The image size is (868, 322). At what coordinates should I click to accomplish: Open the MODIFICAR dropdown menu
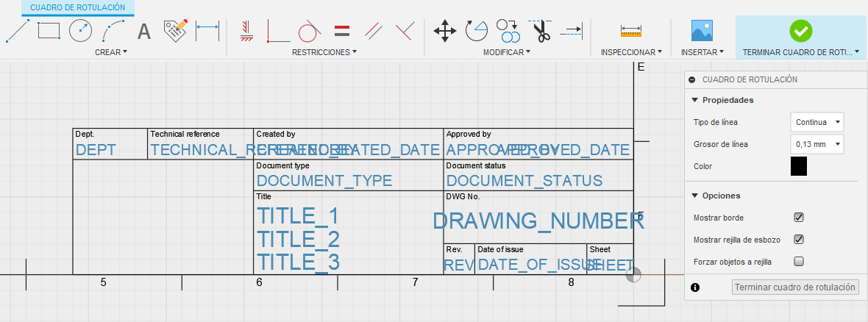coord(507,52)
